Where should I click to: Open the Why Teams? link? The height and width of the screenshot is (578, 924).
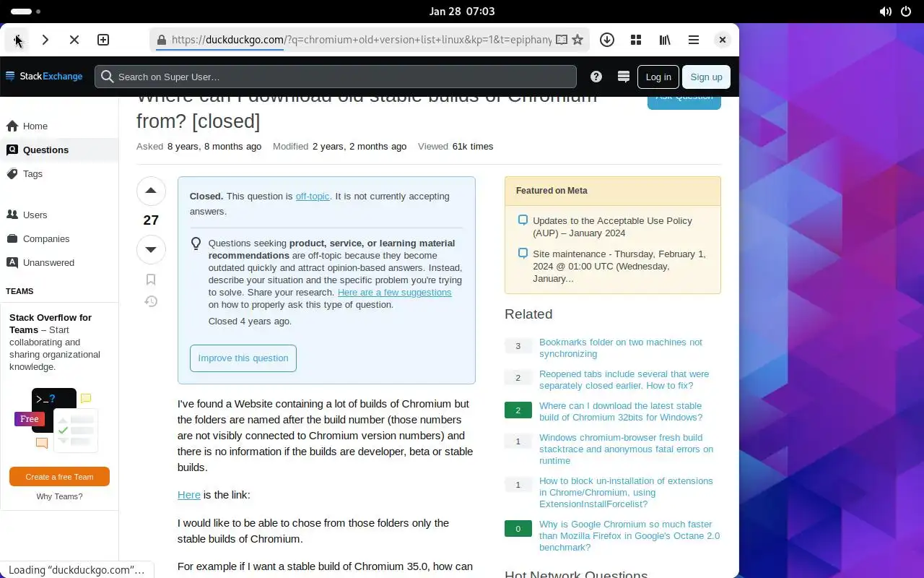coord(59,496)
